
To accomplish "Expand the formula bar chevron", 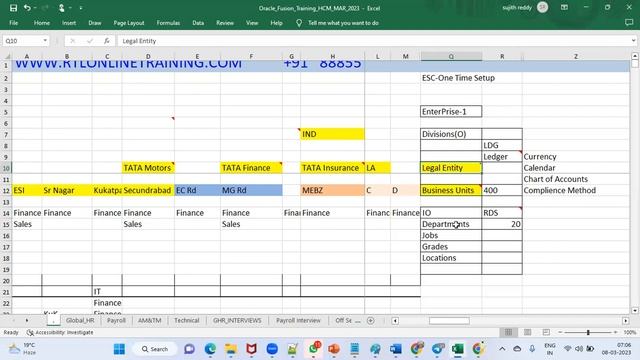I will click(633, 41).
